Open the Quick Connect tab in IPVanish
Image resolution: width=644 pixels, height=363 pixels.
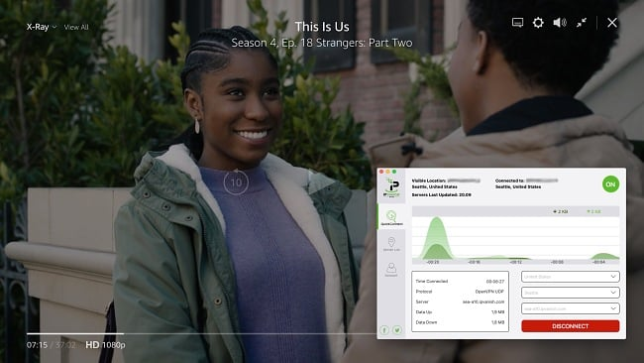click(391, 217)
